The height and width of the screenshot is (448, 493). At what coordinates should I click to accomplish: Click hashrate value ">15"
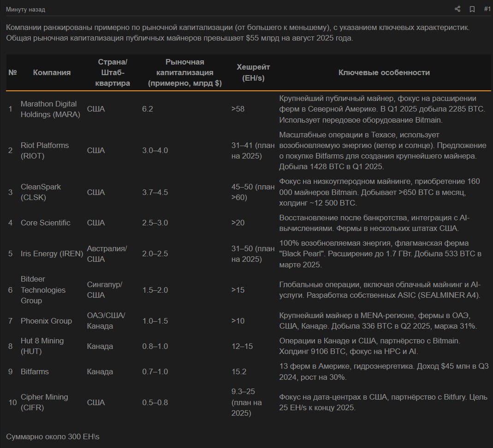pyautogui.click(x=238, y=289)
